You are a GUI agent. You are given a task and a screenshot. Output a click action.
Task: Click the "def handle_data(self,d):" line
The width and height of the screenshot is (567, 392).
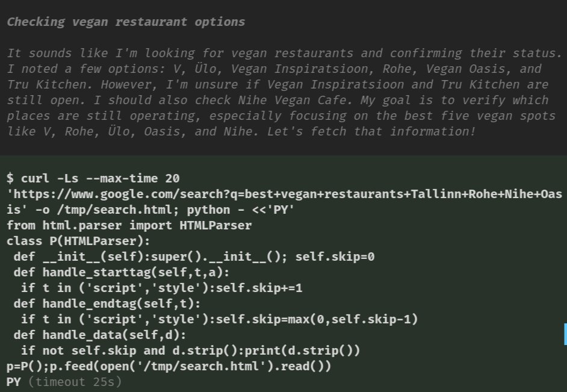tap(100, 335)
